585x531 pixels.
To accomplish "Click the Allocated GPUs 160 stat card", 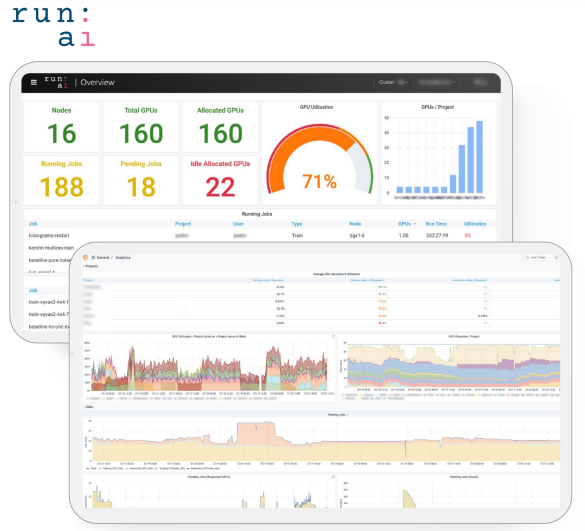I will 220,127.
